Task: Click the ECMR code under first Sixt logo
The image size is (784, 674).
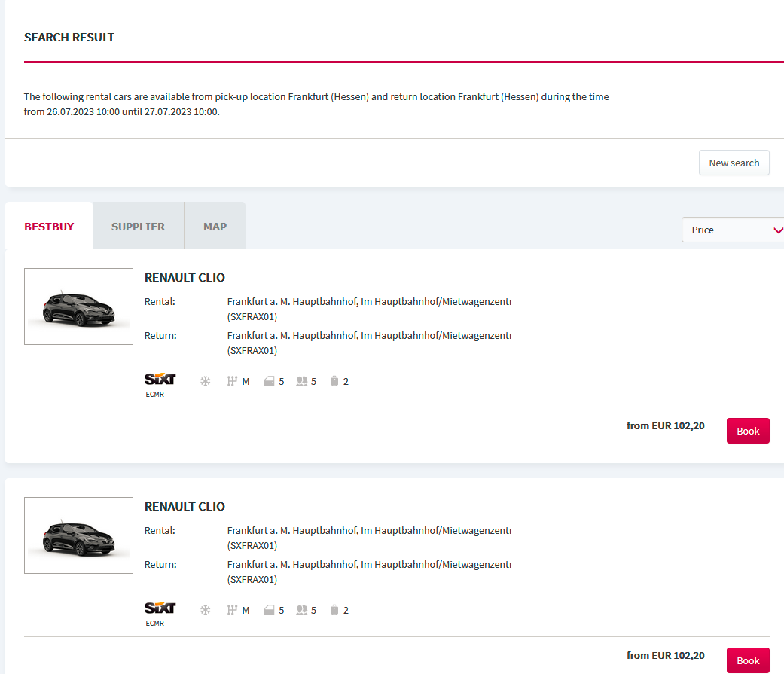Action: (155, 395)
